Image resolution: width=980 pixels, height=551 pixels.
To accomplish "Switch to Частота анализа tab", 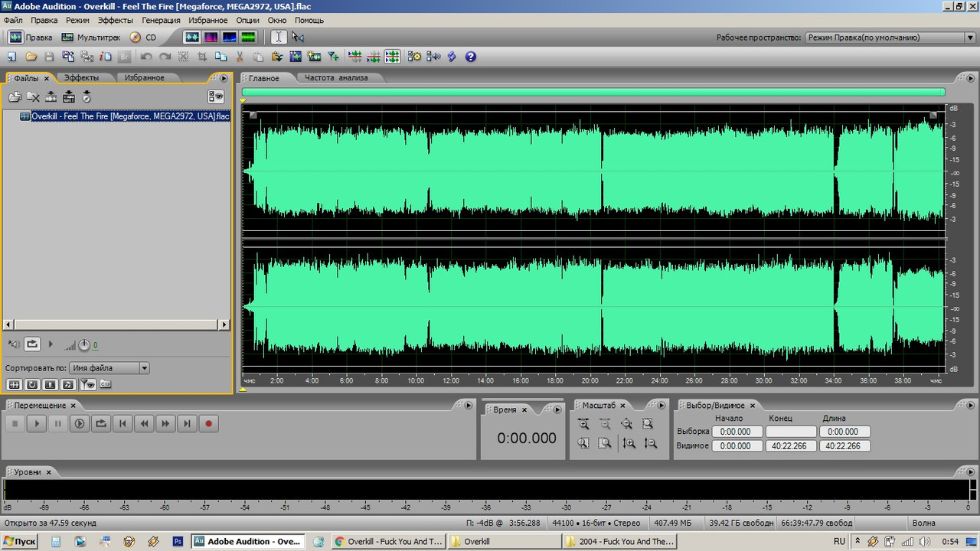I will point(336,78).
